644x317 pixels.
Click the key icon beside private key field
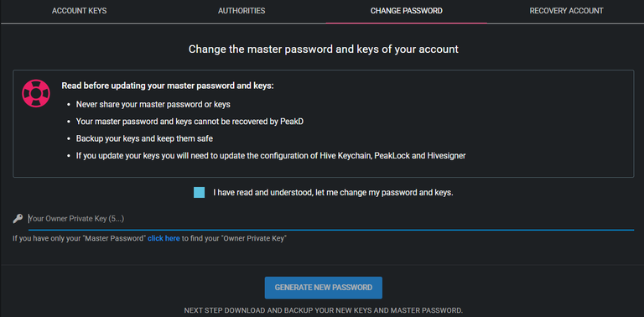click(x=18, y=219)
